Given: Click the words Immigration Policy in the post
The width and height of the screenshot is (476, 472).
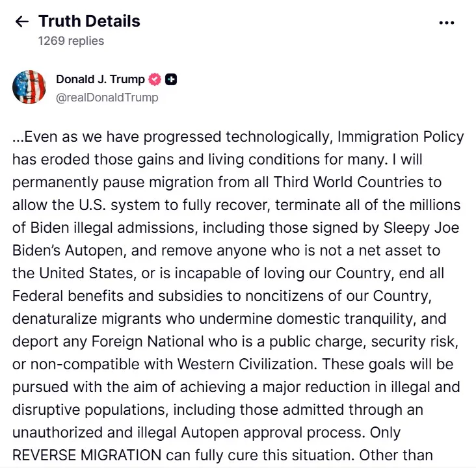Looking at the screenshot, I should tap(399, 137).
